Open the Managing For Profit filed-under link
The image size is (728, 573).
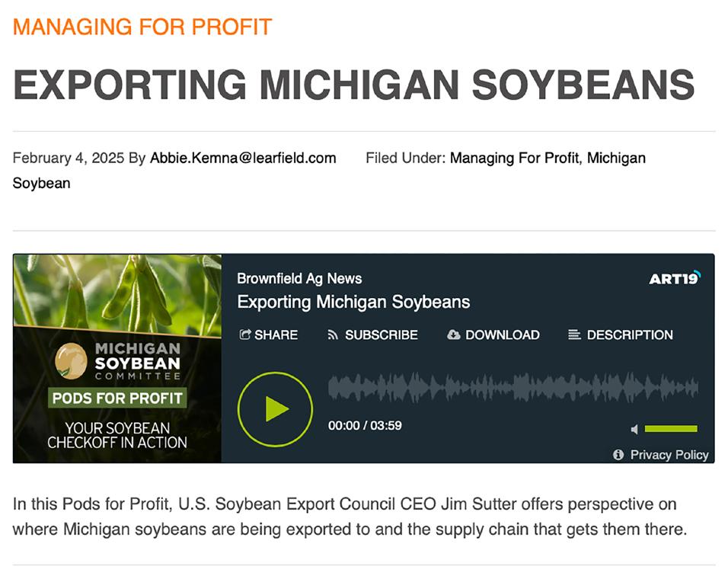click(515, 158)
